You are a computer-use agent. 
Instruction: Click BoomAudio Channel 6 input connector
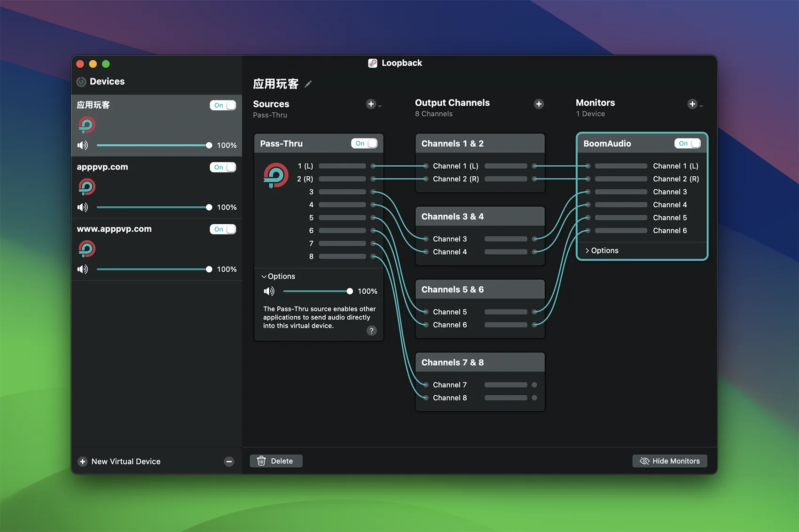(x=587, y=231)
